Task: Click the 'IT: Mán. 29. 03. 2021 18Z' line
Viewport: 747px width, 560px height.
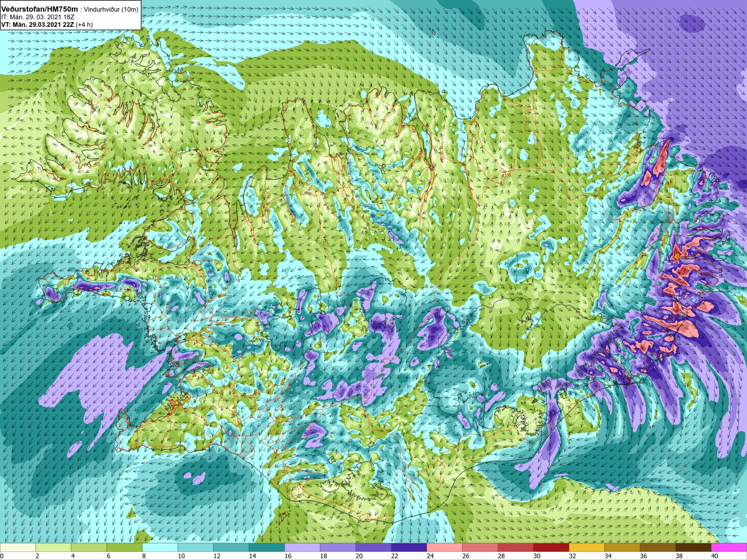Action: [x=38, y=17]
